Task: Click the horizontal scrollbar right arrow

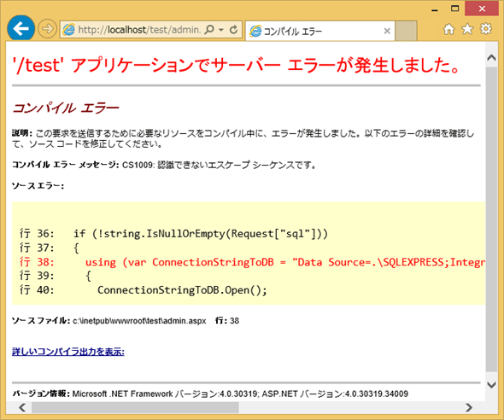Action: point(469,407)
